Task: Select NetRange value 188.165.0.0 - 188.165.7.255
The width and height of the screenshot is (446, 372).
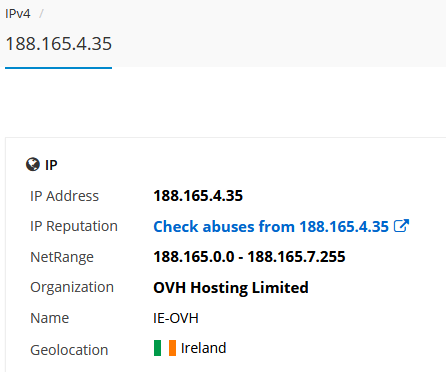Action: click(x=249, y=257)
